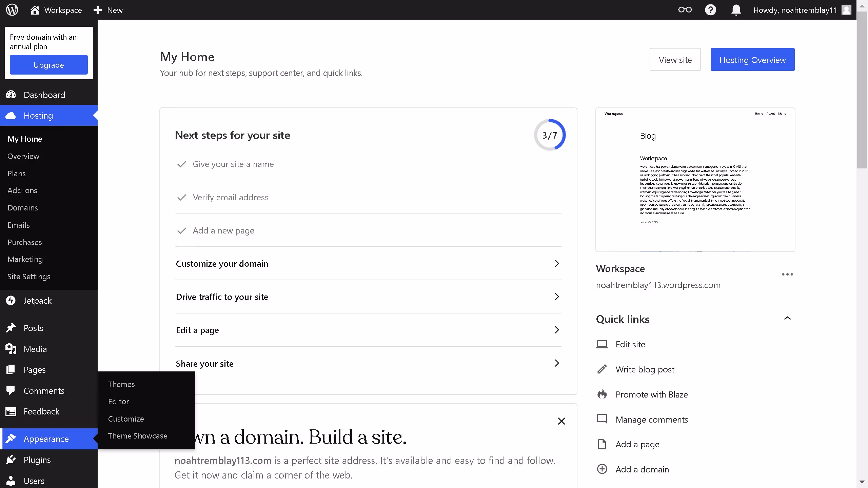Click the Upgrade button
This screenshot has width=868, height=488.
pyautogui.click(x=49, y=65)
